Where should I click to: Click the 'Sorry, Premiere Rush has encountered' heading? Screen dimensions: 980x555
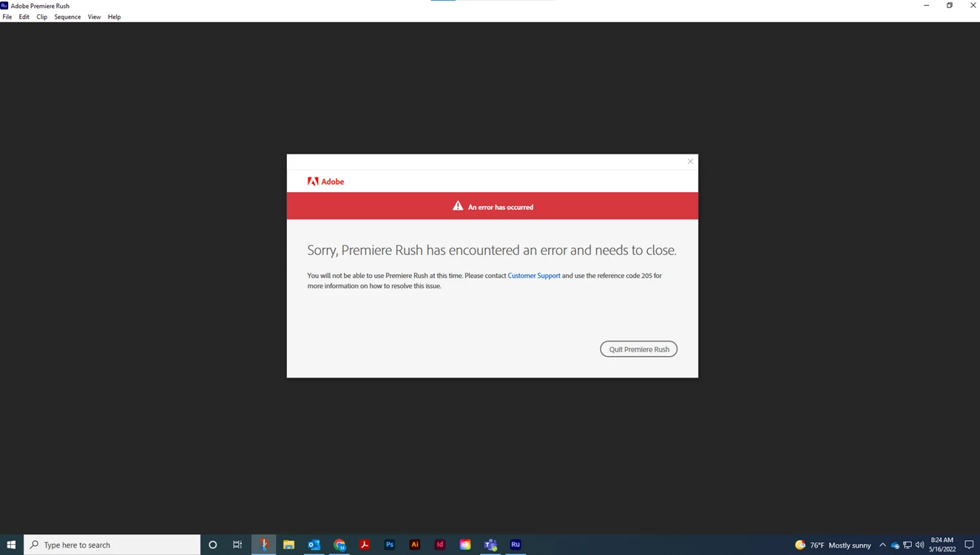(x=492, y=250)
